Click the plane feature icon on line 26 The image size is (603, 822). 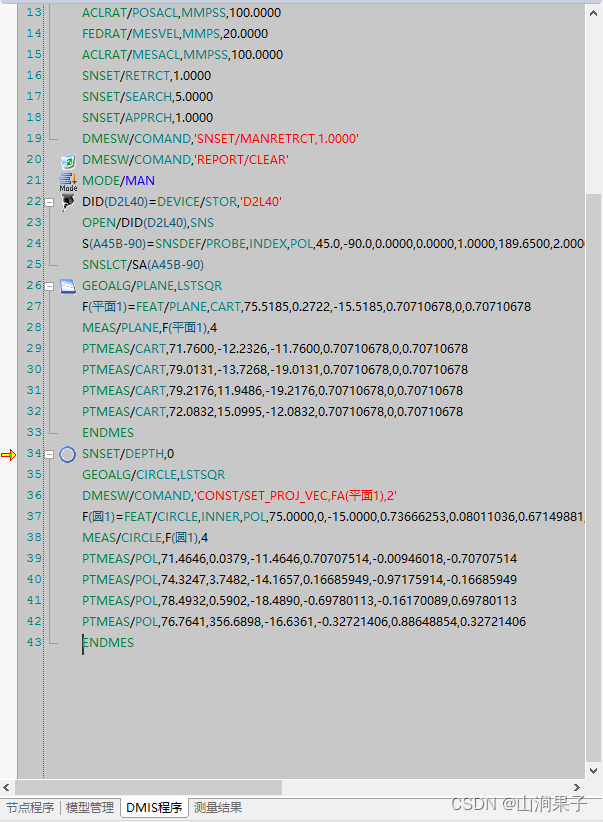[68, 286]
